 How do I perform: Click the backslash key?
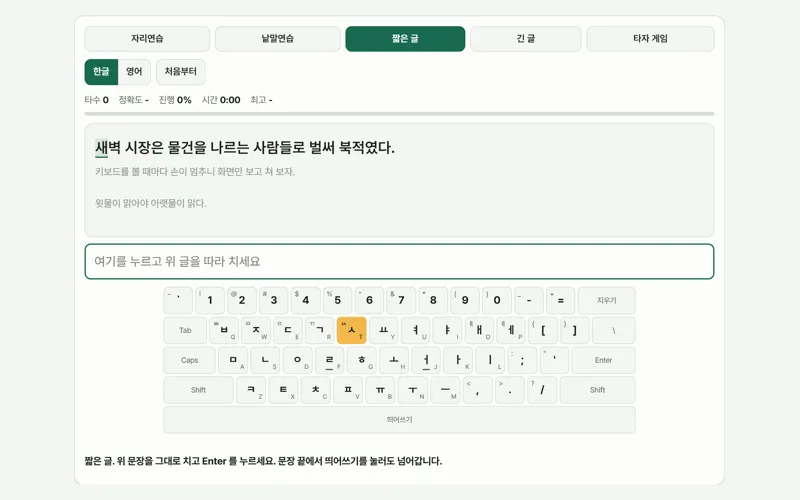(614, 330)
